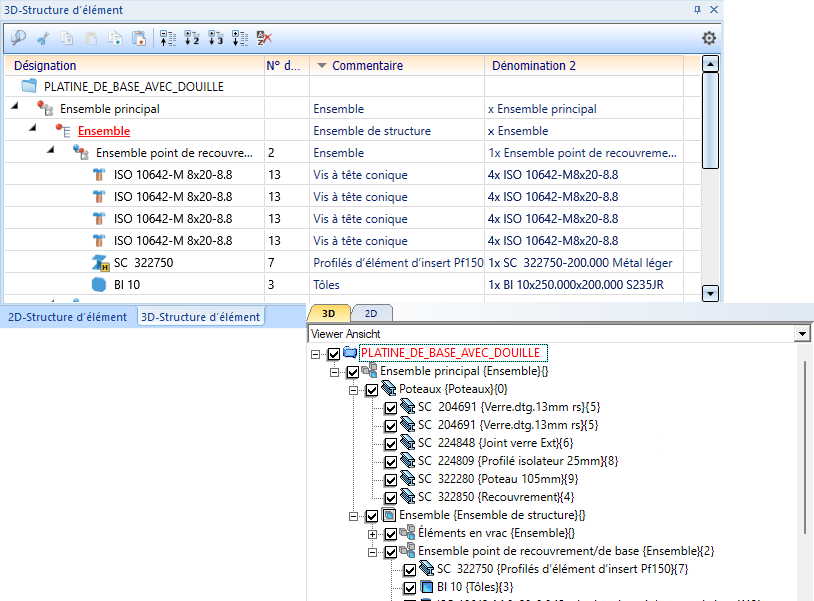Click the magnifier search icon in toolbar
Screen dimensions: 814x601
click(18, 38)
